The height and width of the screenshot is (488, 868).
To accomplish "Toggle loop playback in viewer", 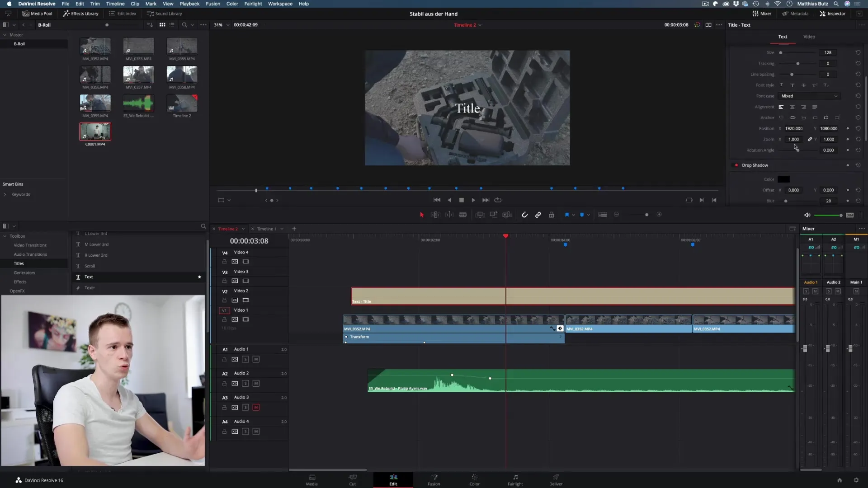I will (x=498, y=200).
